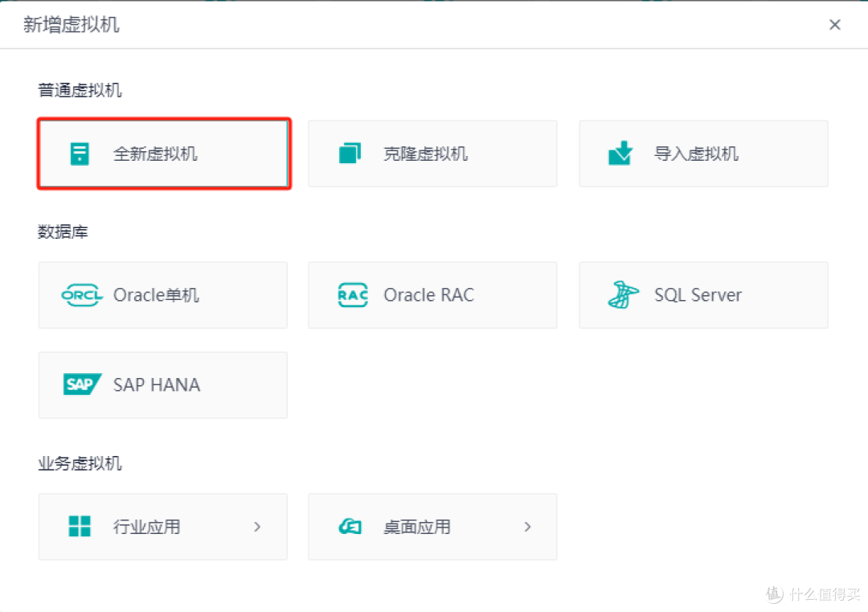The height and width of the screenshot is (612, 868).
Task: Close the 新增虚拟机 dialog
Action: click(x=835, y=25)
